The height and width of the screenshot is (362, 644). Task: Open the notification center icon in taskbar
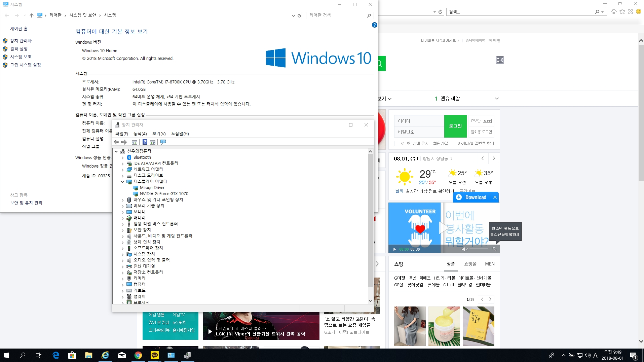click(634, 355)
